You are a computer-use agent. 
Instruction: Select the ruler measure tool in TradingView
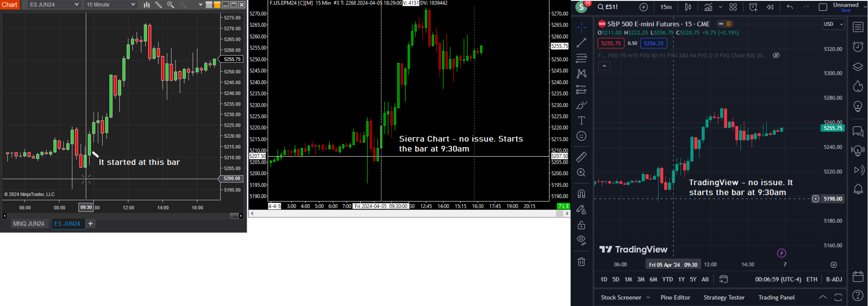[581, 157]
